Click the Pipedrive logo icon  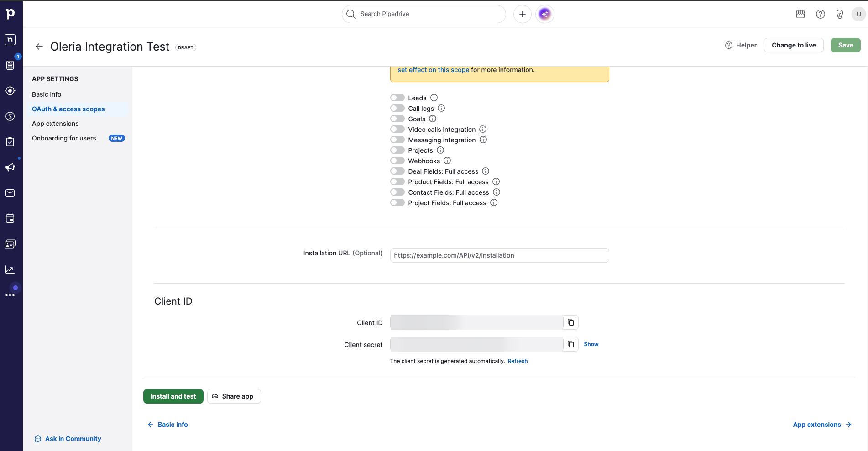pyautogui.click(x=10, y=14)
